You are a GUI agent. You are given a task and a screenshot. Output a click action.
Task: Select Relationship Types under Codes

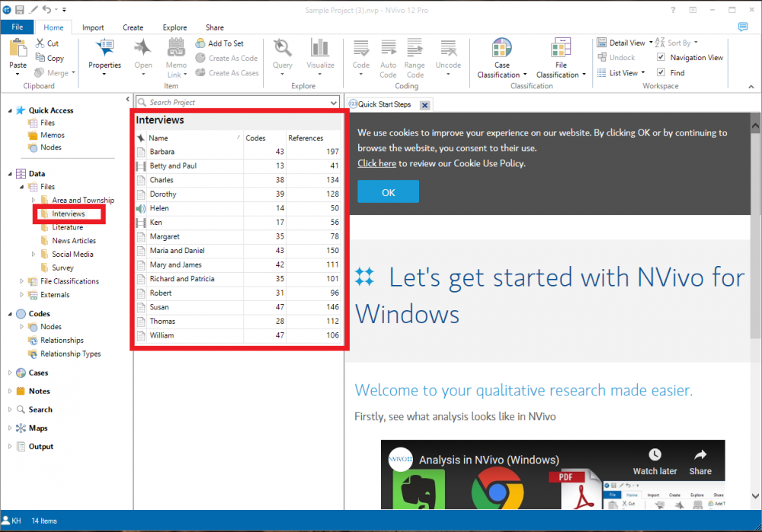tap(70, 354)
